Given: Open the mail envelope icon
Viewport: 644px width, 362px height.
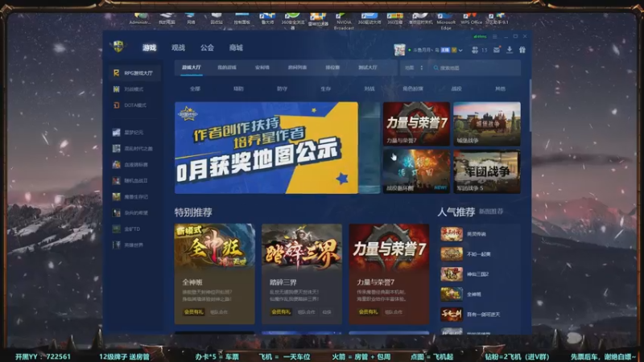Looking at the screenshot, I should (x=497, y=50).
